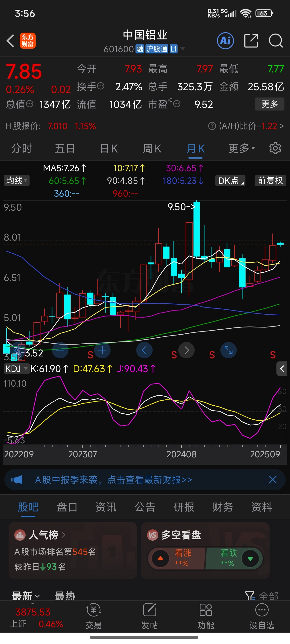290x644 pixels.
Task: Tap the 东方财富 app logo
Action: (x=28, y=41)
